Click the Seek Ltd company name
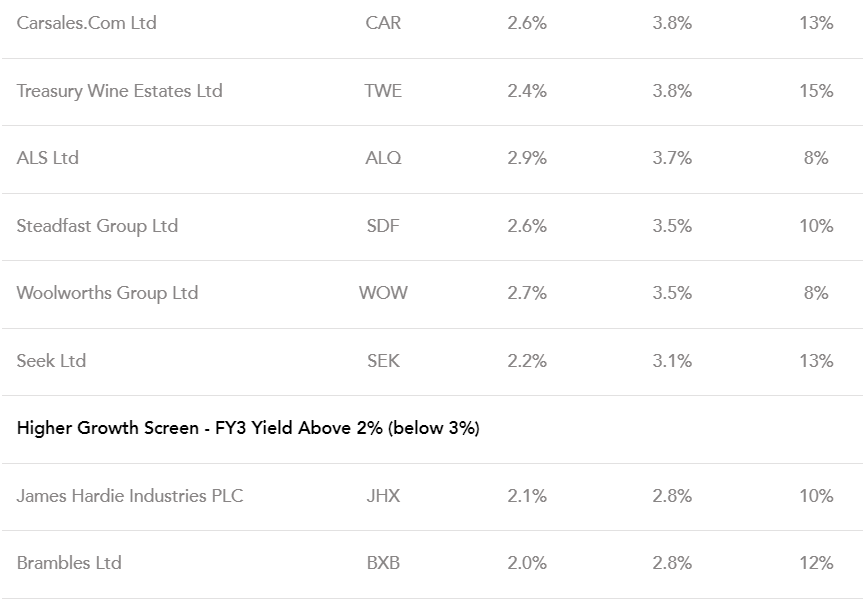The height and width of the screenshot is (602, 863). coord(51,361)
